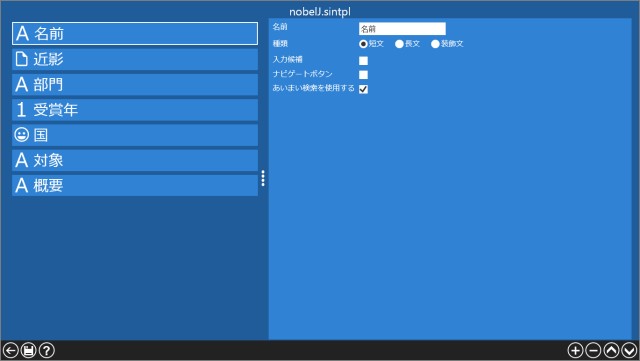Click the nobelJ.sintpl title text
640x361 pixels.
click(x=320, y=12)
